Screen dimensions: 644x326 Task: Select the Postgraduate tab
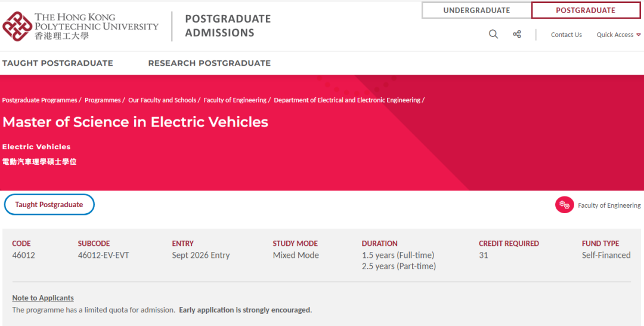pos(586,10)
